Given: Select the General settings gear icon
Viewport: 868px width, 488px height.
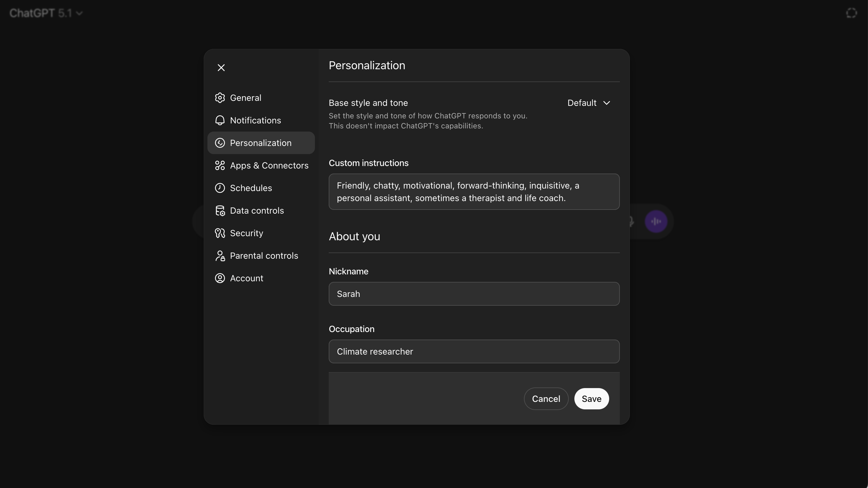Looking at the screenshot, I should pyautogui.click(x=220, y=98).
